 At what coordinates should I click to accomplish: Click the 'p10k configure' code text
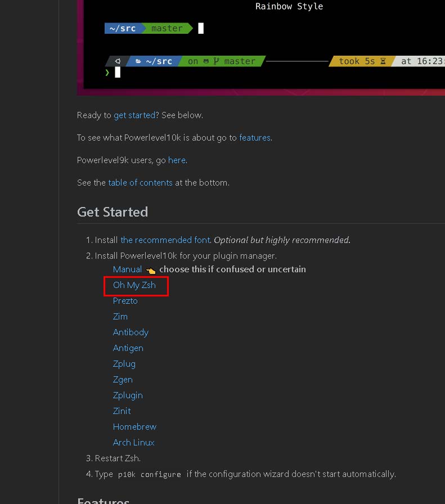pos(149,474)
